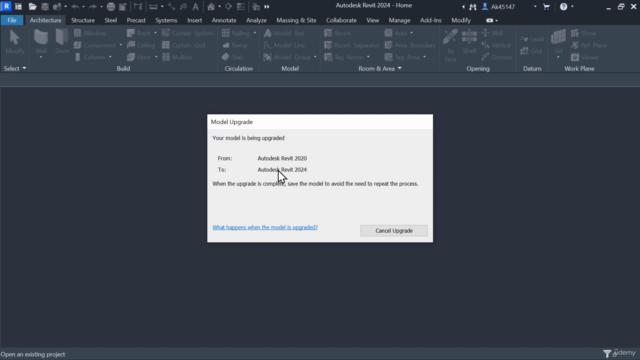
Task: Select the Text 'A' tool in quick access toolbar
Action: (196, 7)
